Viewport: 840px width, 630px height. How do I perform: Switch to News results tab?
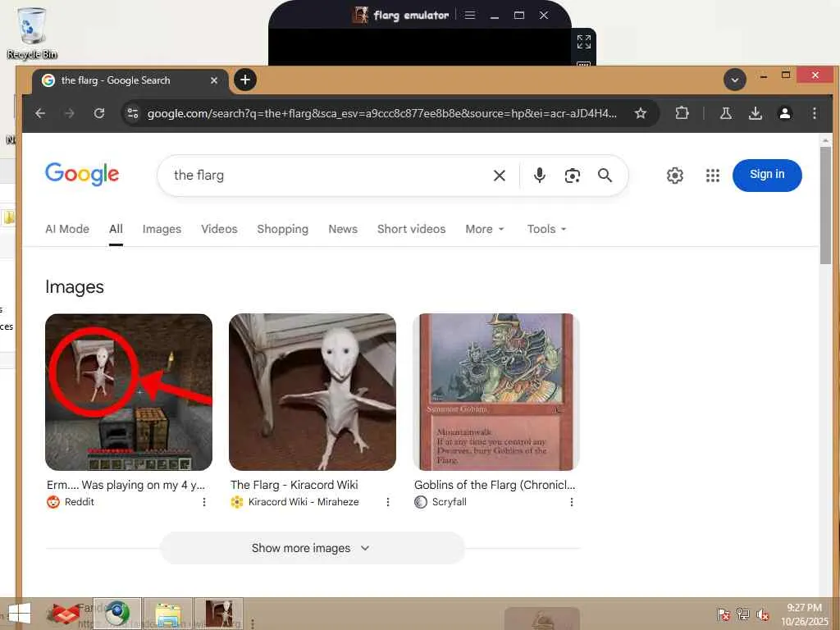pos(343,230)
